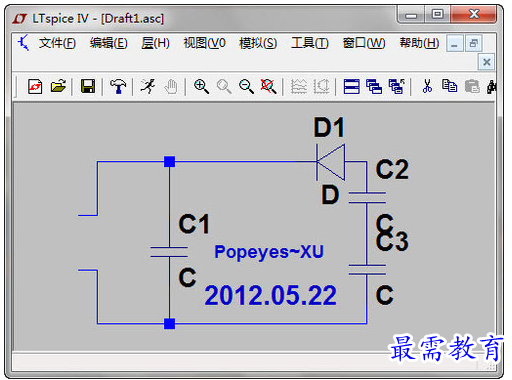The height and width of the screenshot is (380, 512).
Task: Tile windows horizontally with the tile icon
Action: [351, 87]
